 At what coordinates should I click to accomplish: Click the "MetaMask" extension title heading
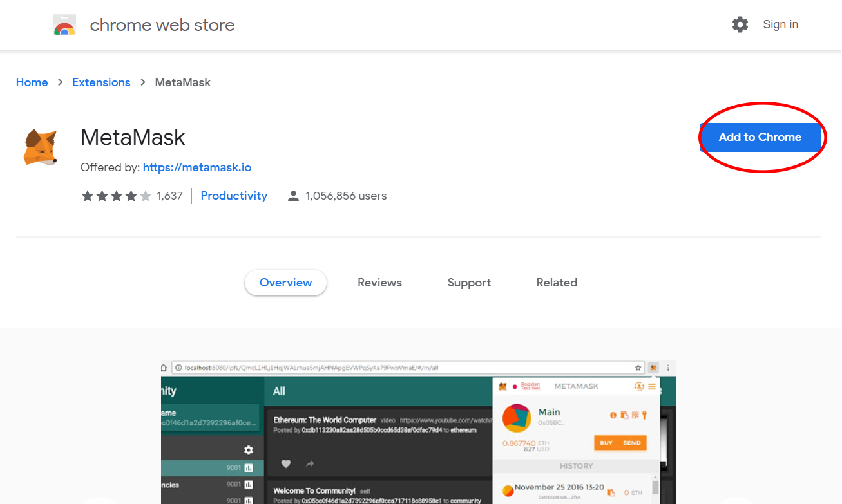[133, 137]
